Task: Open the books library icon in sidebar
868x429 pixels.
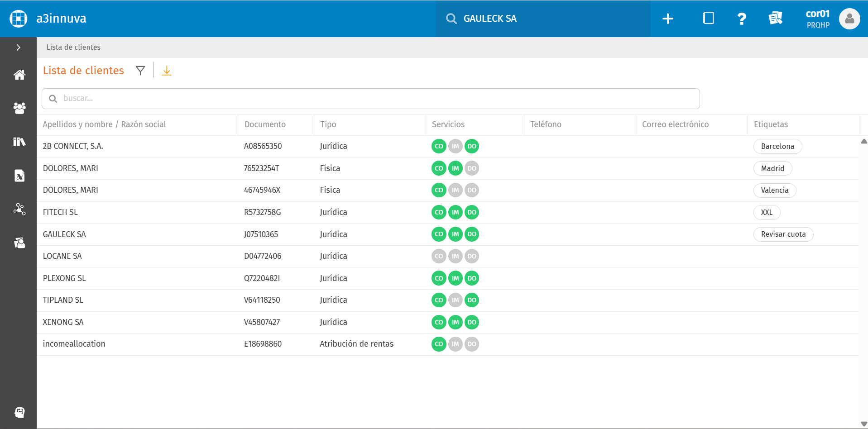Action: tap(19, 142)
